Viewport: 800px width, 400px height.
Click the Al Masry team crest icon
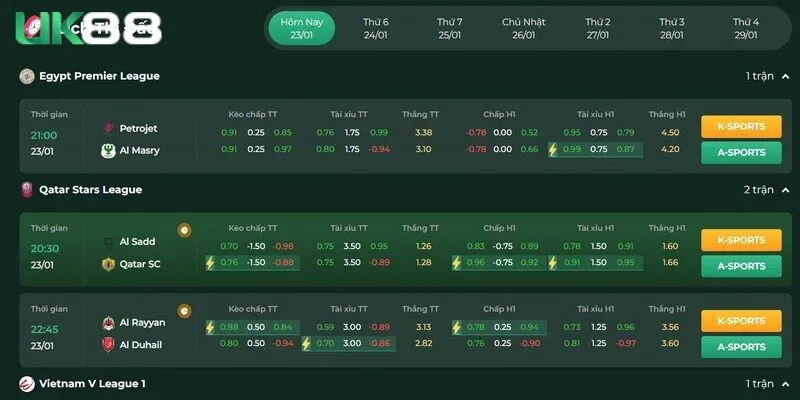click(108, 151)
